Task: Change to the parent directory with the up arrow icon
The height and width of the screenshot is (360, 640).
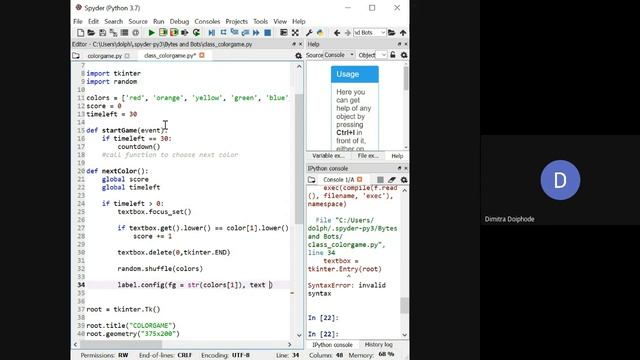Action: (403, 33)
